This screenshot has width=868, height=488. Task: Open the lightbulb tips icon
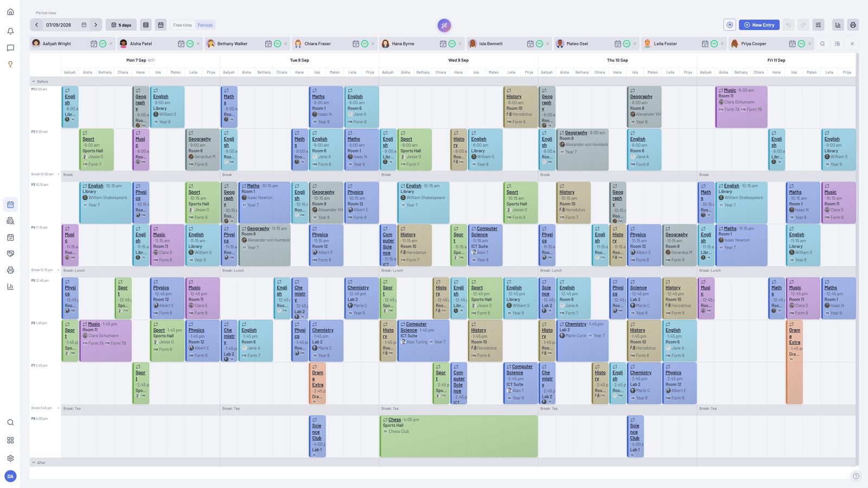tap(10, 64)
